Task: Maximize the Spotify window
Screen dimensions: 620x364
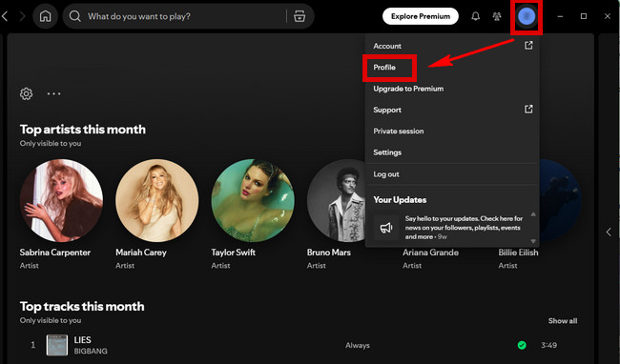Action: click(584, 16)
